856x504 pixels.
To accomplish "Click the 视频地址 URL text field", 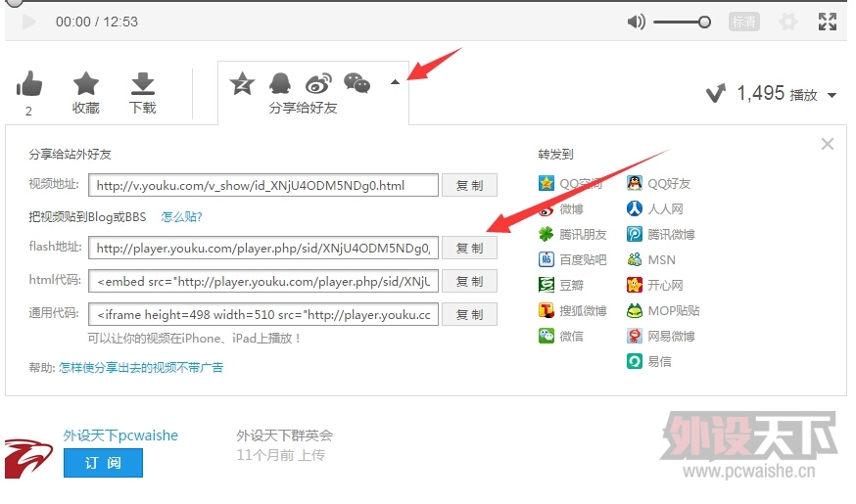I will 262,185.
